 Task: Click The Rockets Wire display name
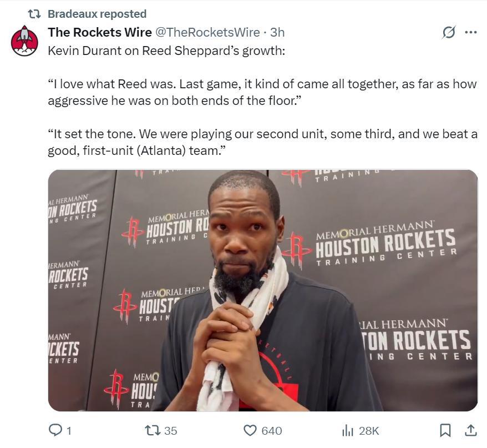click(100, 33)
